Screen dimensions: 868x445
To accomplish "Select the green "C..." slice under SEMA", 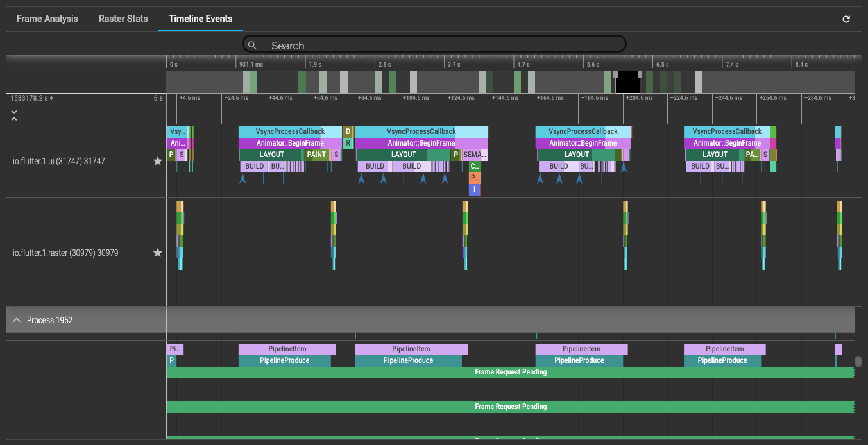I will point(475,166).
